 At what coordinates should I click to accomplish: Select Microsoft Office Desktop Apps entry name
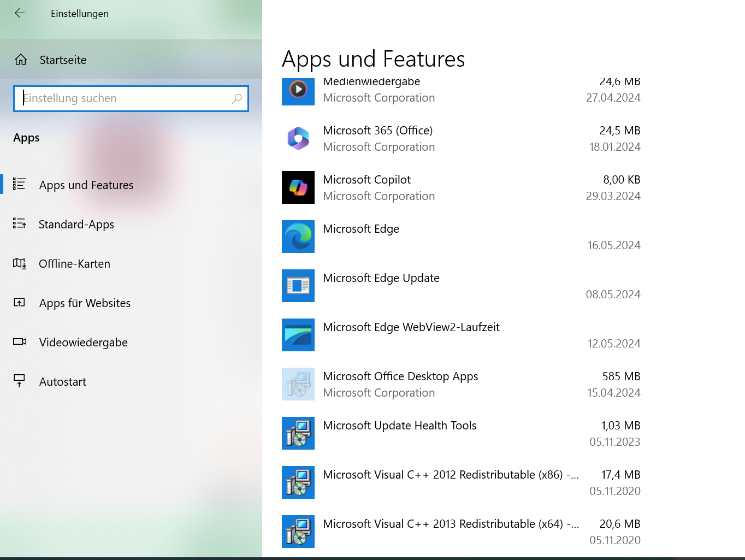(x=400, y=376)
